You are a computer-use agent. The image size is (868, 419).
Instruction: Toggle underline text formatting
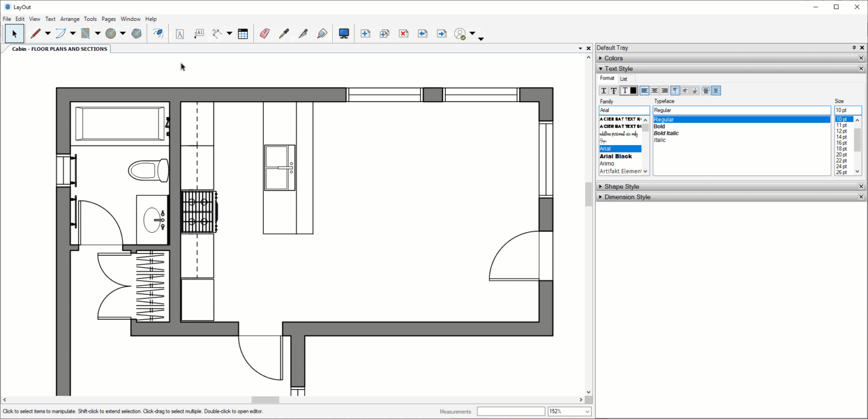(x=604, y=90)
